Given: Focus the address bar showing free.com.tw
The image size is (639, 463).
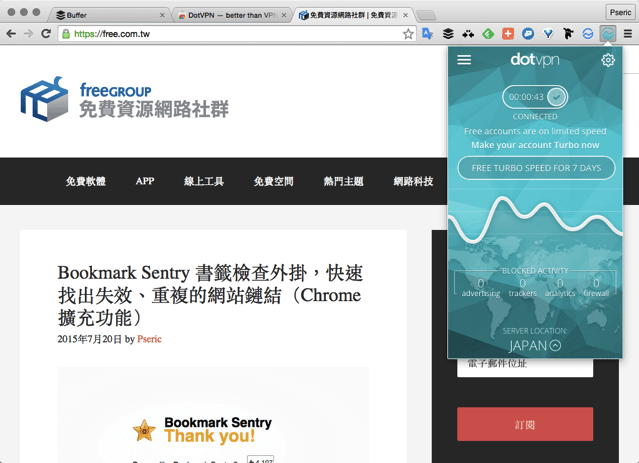Looking at the screenshot, I should click(236, 34).
